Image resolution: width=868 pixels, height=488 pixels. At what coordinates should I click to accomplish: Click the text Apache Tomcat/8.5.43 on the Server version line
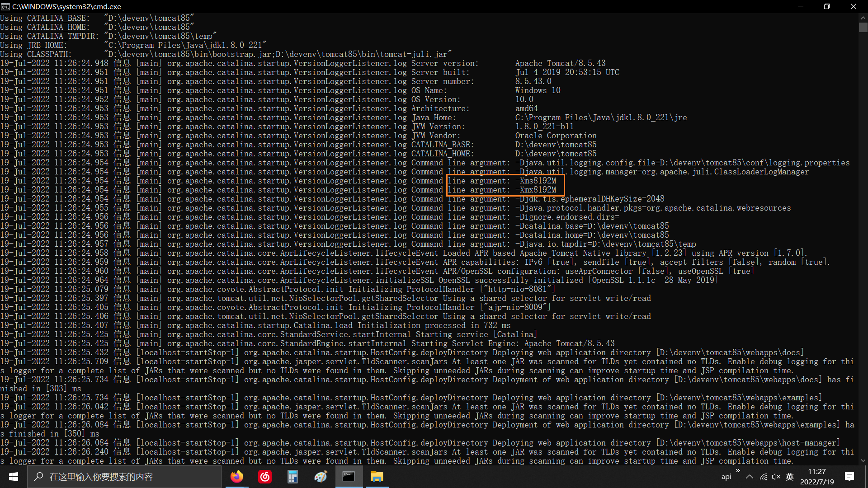561,63
